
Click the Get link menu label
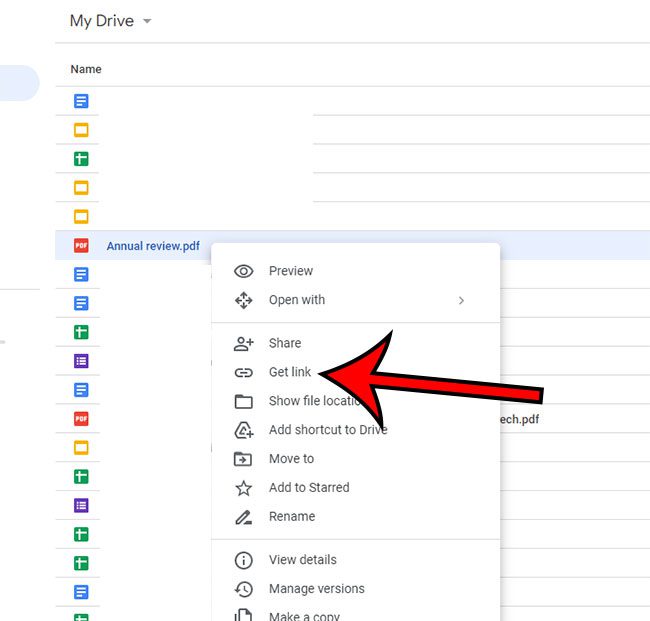290,372
